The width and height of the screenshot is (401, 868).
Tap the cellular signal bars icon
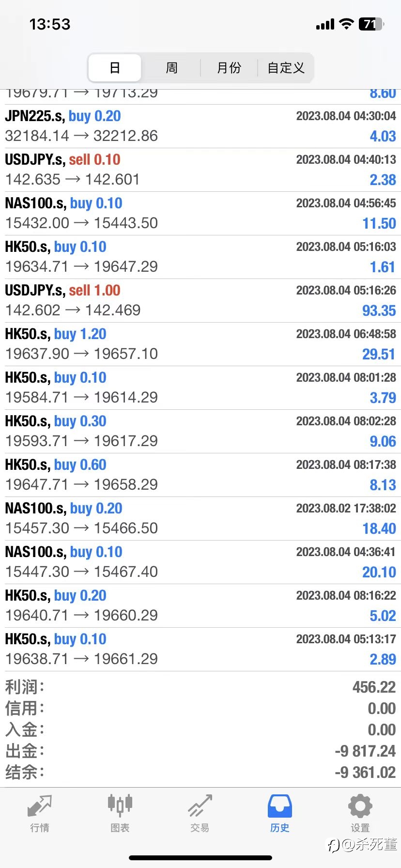click(325, 24)
